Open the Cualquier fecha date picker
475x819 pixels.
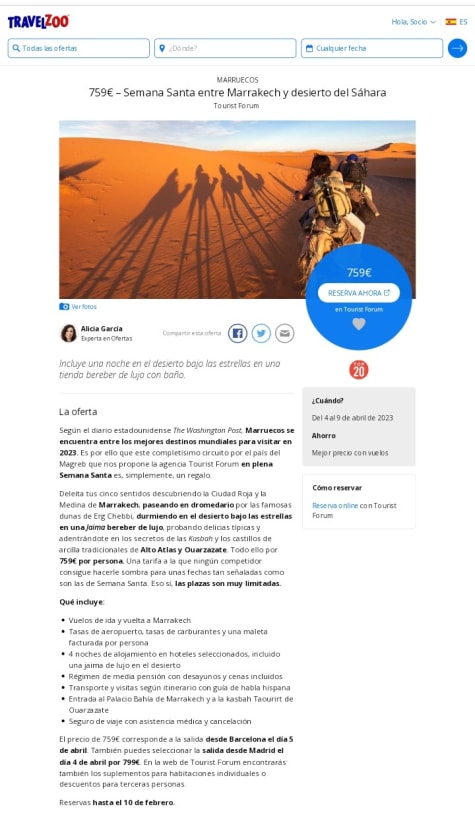(x=372, y=48)
